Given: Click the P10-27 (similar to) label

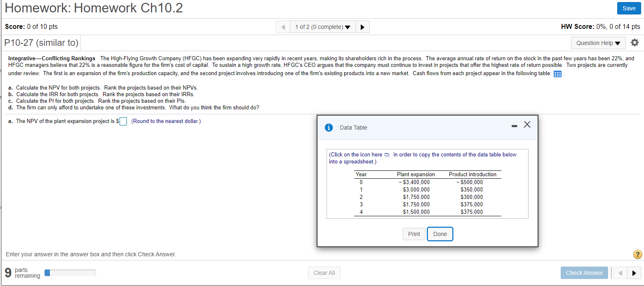Looking at the screenshot, I should (41, 43).
